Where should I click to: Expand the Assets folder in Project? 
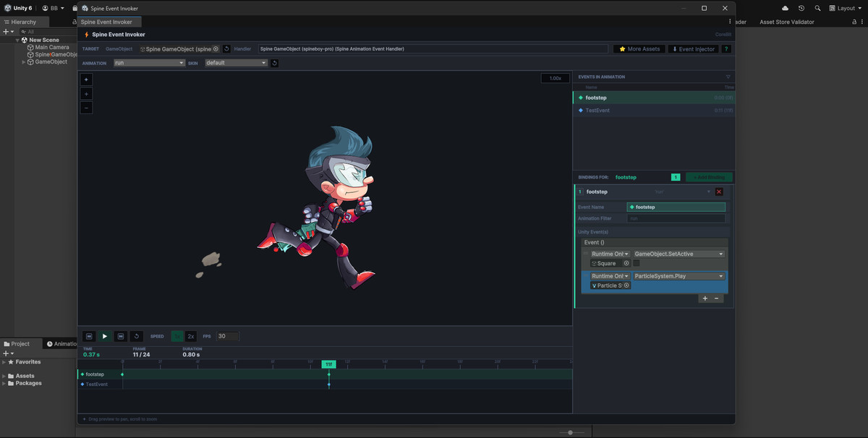coord(4,376)
